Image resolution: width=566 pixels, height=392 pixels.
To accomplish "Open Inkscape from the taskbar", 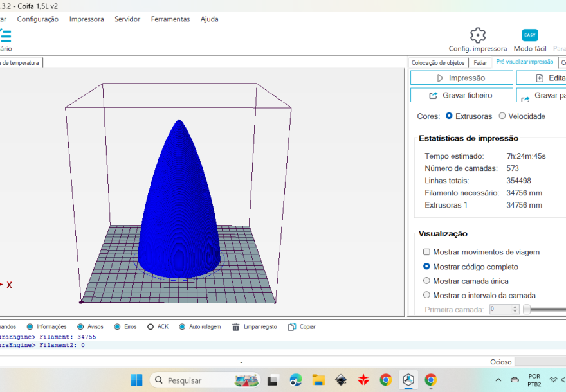I will (x=341, y=380).
